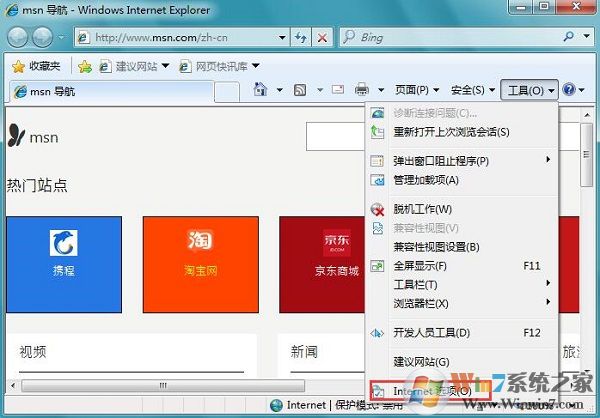Viewport: 600px width, 418px height.
Task: Open 弹出窗口阻止程序(P) submenu
Action: coord(461,161)
